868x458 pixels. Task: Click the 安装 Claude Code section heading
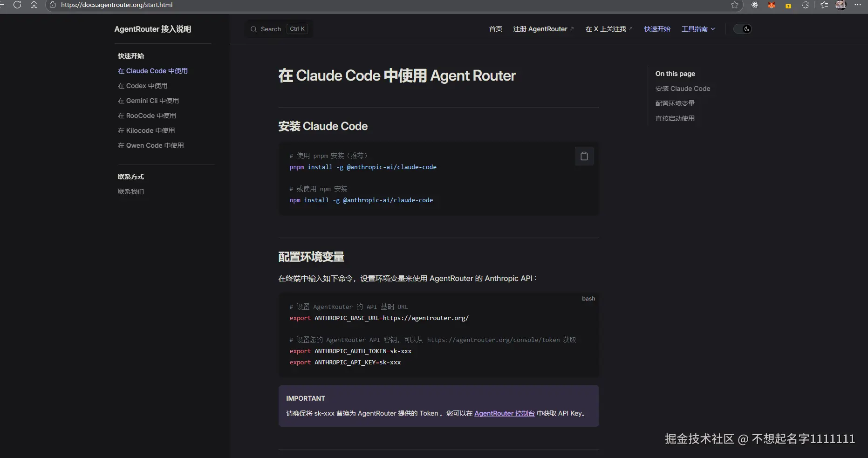point(323,126)
